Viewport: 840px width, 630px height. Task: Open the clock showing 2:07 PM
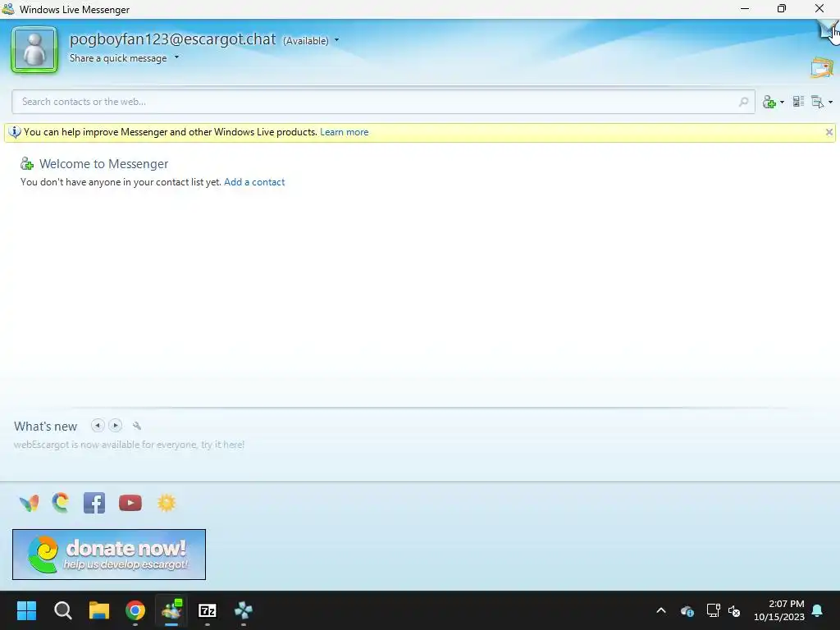779,610
